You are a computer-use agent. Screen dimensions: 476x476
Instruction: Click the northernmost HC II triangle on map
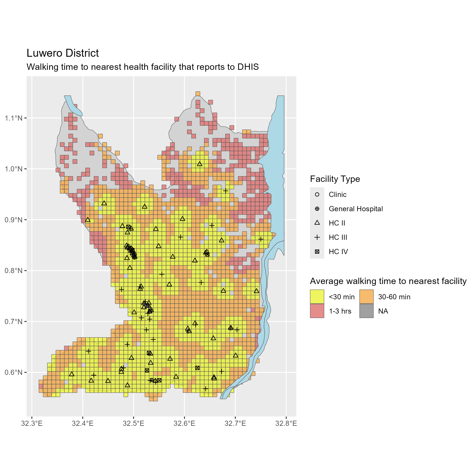pos(200,164)
